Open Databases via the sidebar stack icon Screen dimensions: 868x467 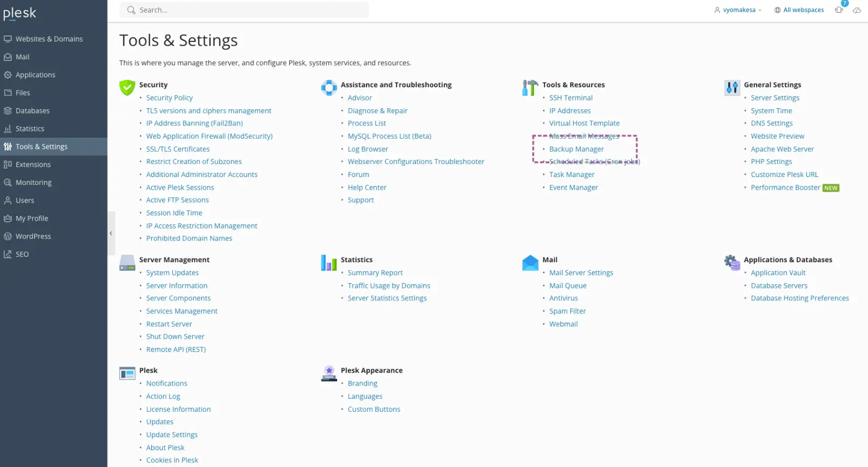tap(7, 111)
